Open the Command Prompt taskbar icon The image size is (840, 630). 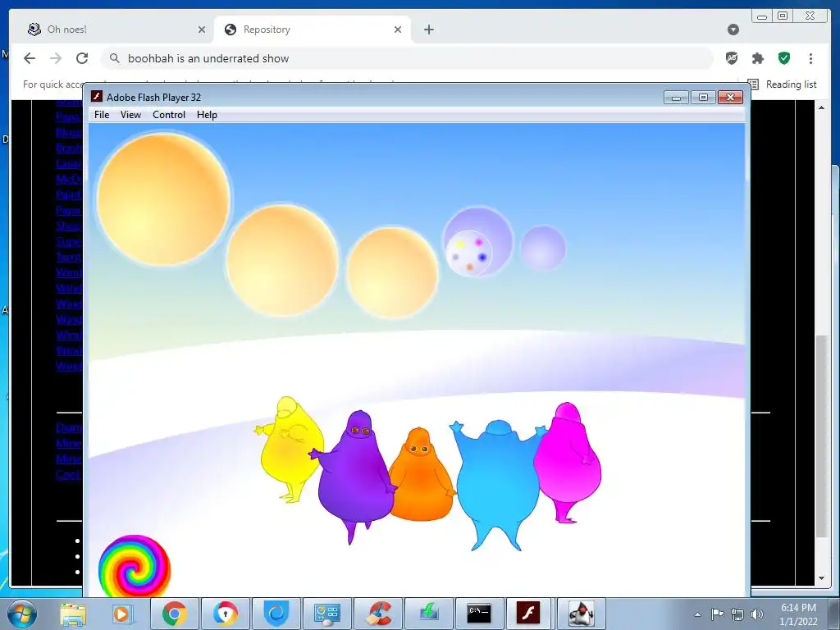(479, 614)
